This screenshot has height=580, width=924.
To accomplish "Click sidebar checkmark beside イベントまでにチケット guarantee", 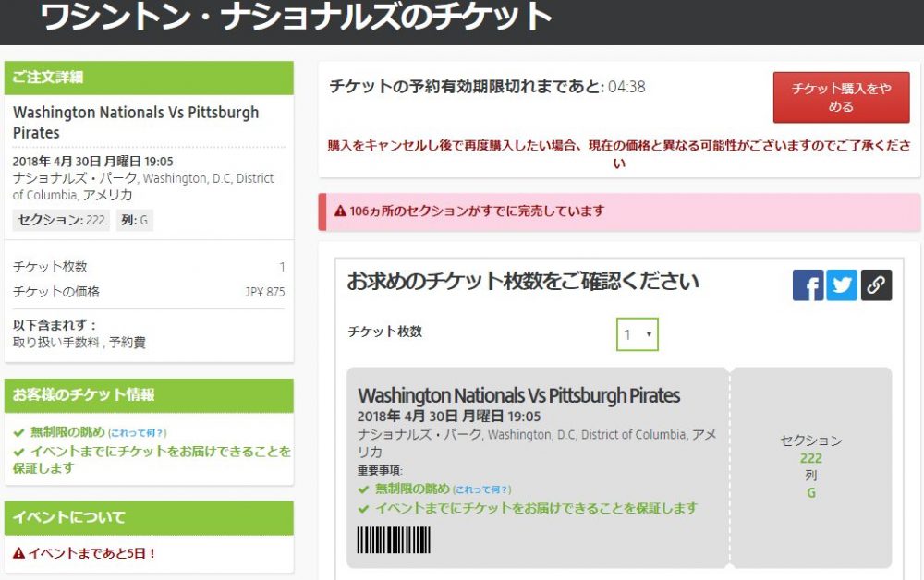I will pyautogui.click(x=18, y=453).
